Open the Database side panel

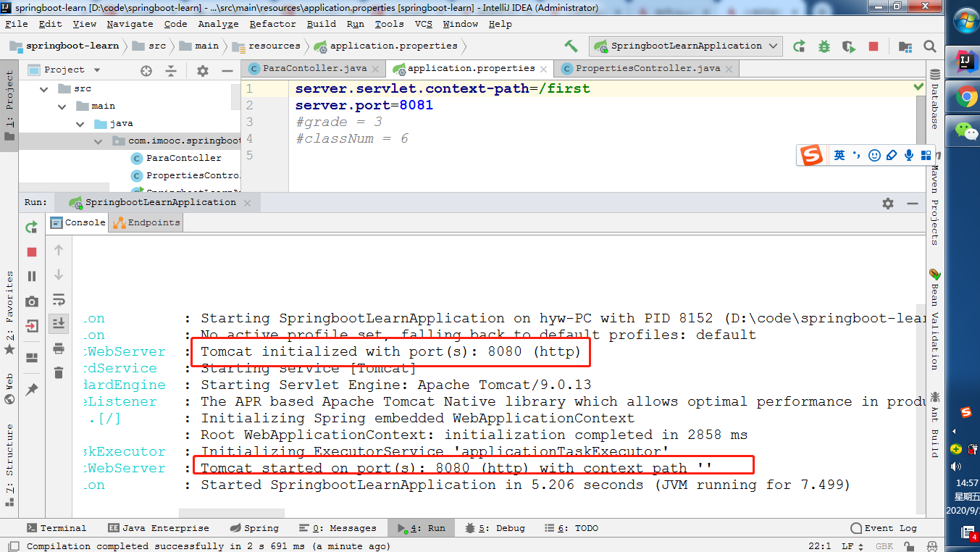pos(935,99)
